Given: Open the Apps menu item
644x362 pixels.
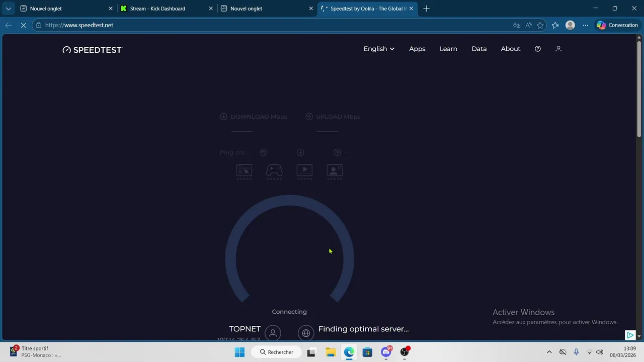Looking at the screenshot, I should pyautogui.click(x=417, y=49).
